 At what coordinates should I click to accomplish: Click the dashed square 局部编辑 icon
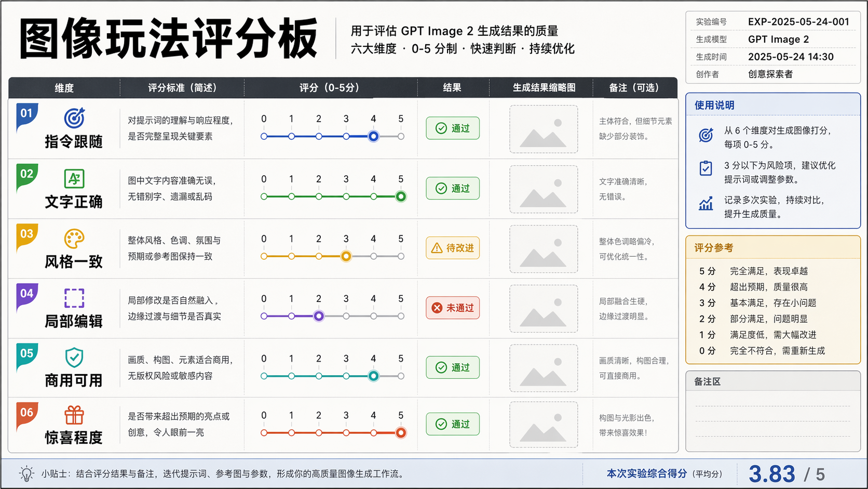click(74, 298)
